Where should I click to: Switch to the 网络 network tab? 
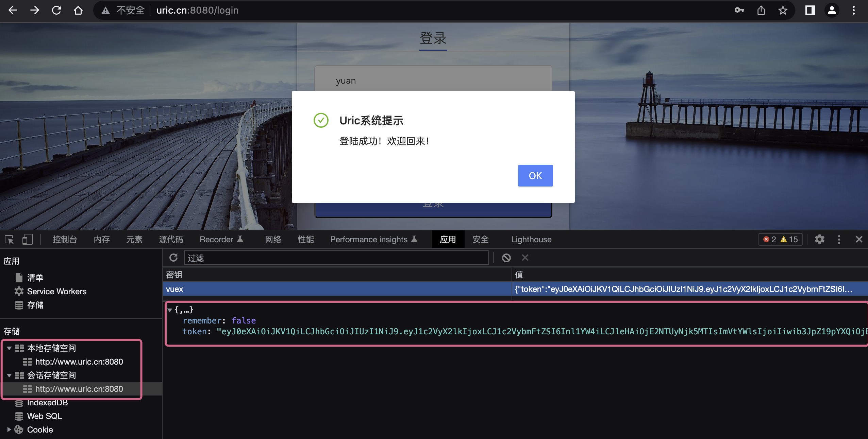(x=273, y=240)
